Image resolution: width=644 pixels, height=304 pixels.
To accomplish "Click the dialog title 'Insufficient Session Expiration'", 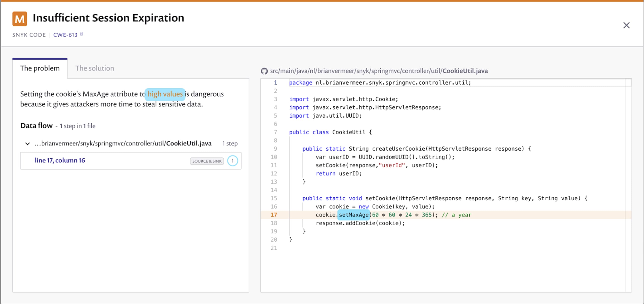I will click(108, 18).
